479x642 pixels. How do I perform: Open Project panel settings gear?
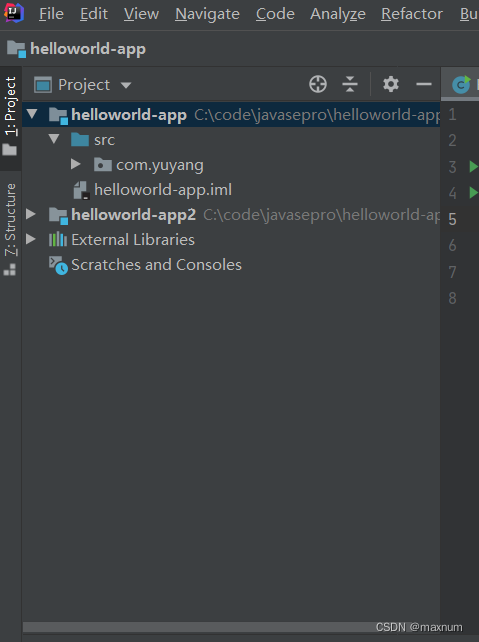pos(391,84)
